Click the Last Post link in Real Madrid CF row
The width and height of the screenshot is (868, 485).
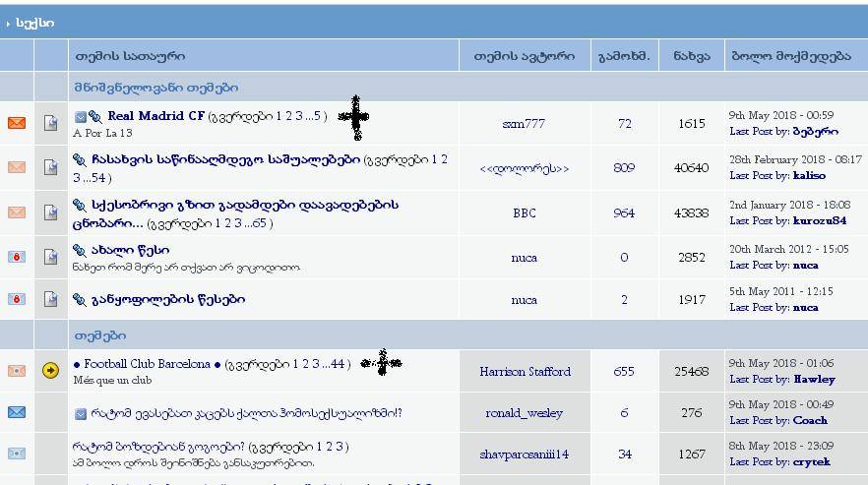(x=759, y=132)
